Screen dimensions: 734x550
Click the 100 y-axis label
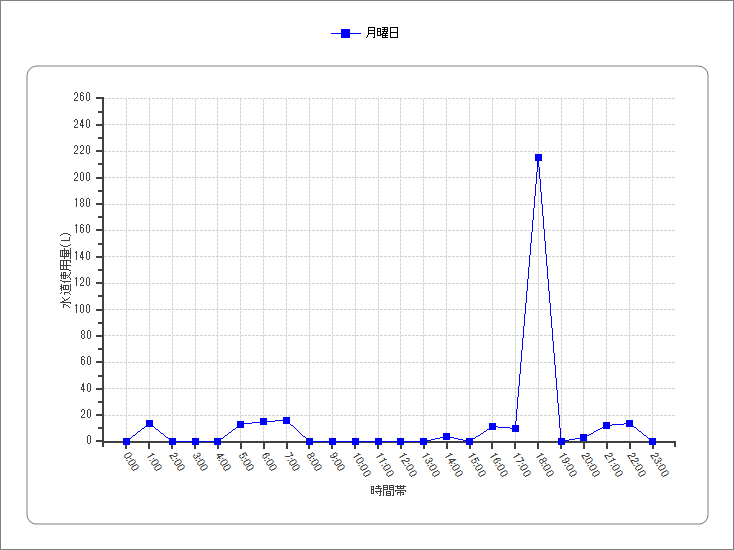[82, 309]
